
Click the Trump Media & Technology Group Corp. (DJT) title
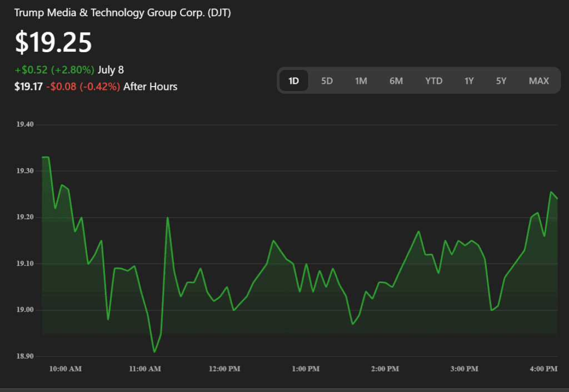pyautogui.click(x=123, y=13)
